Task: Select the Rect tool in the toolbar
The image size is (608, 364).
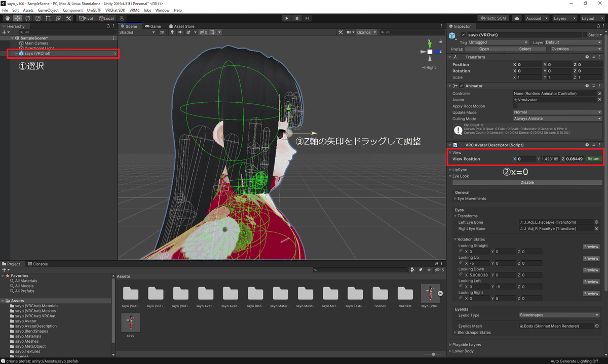Action: [x=48, y=18]
